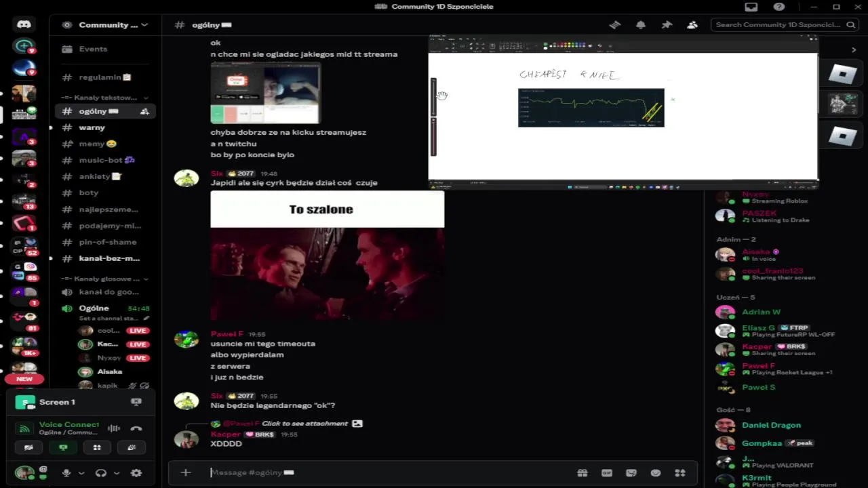Open voice connection signal details icon
Screen dimensions: 868x488
click(24, 428)
